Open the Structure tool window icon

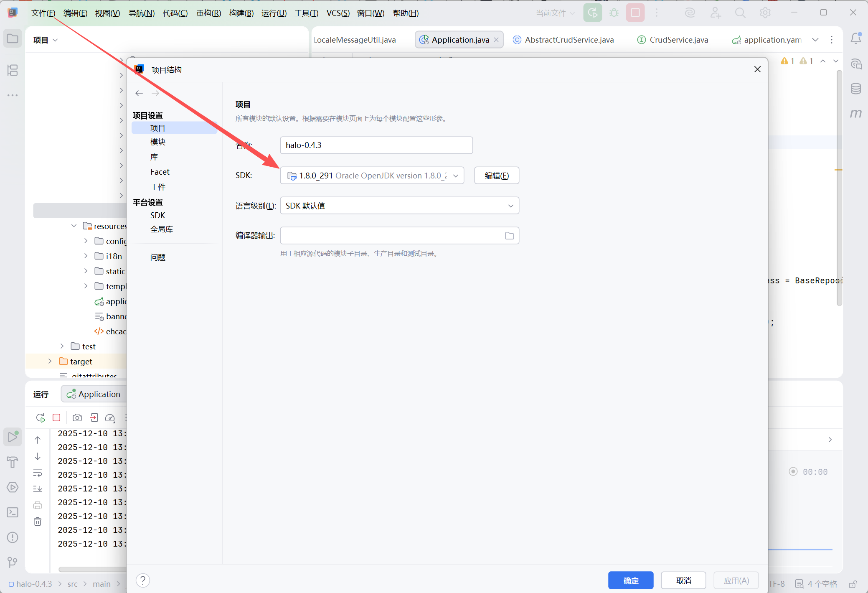coord(13,70)
